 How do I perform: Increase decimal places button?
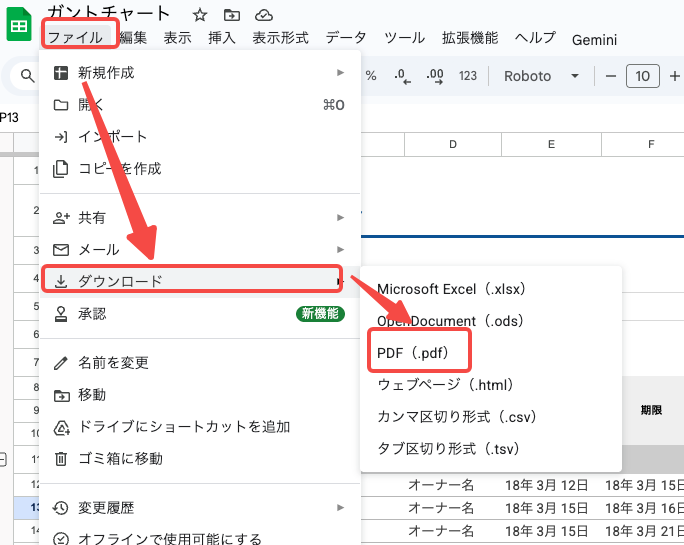tap(434, 76)
